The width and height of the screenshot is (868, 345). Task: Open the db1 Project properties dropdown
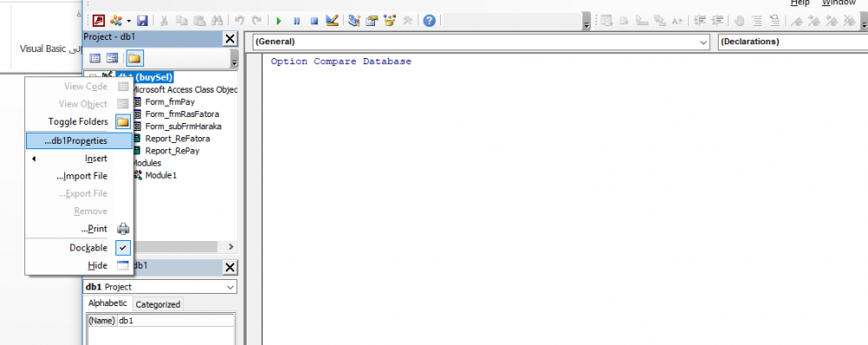(x=230, y=287)
